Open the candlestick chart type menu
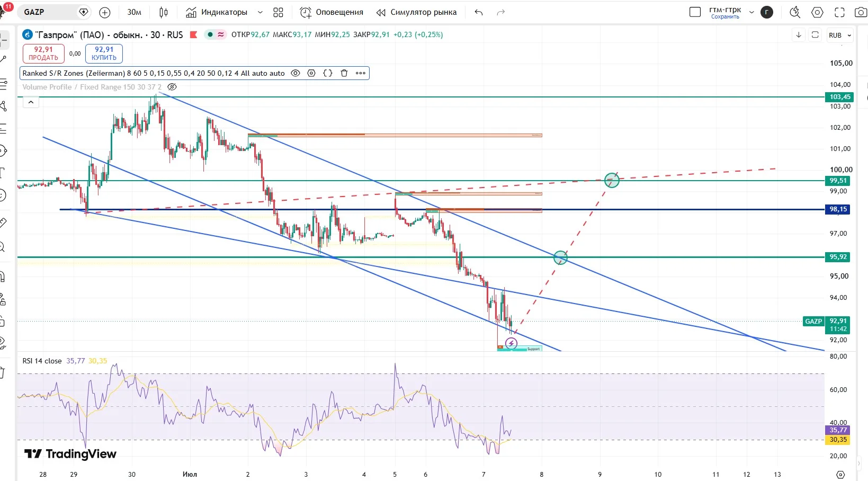Image resolution: width=868 pixels, height=481 pixels. [164, 12]
